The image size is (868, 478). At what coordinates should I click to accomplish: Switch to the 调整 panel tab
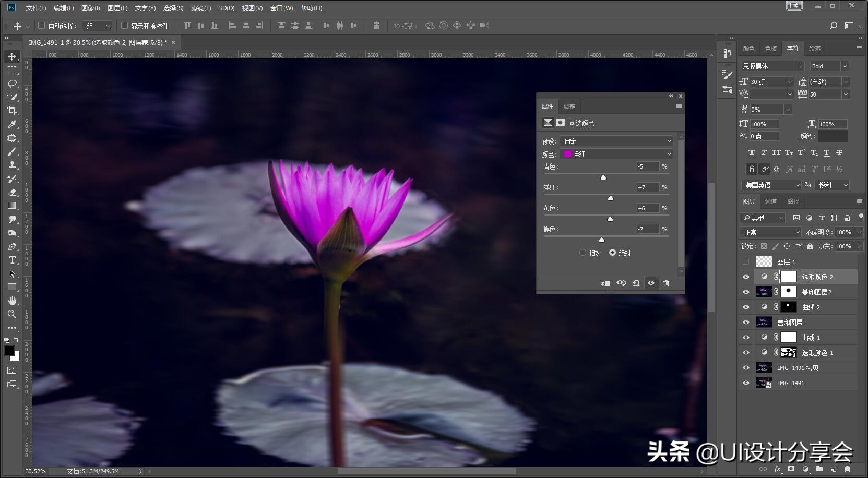point(569,106)
